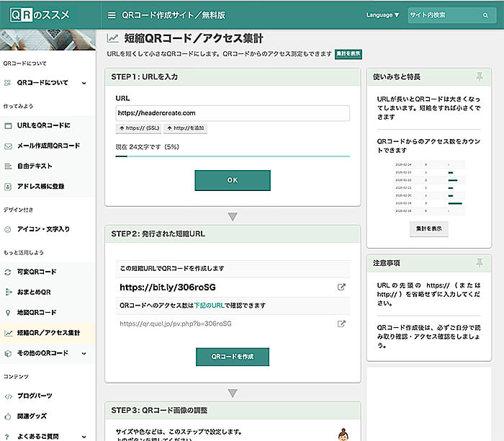
Task: Click the access stats chart thumbnail
Action: 429,188
